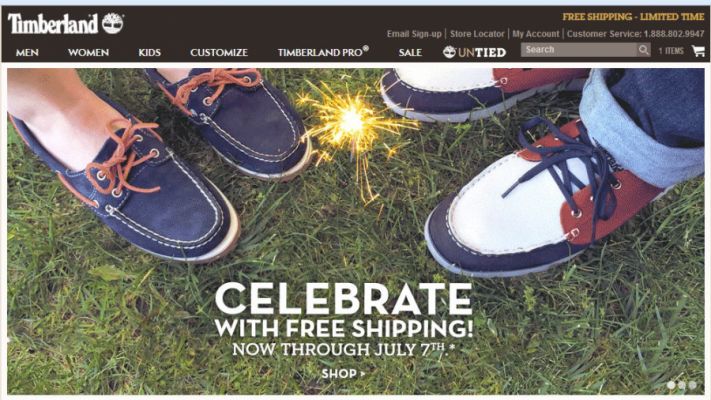Viewport: 711px width, 400px height.
Task: Open the Women menu
Action: coord(88,53)
